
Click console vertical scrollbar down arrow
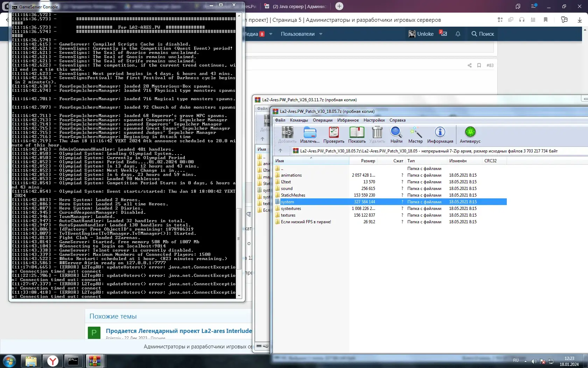[239, 296]
